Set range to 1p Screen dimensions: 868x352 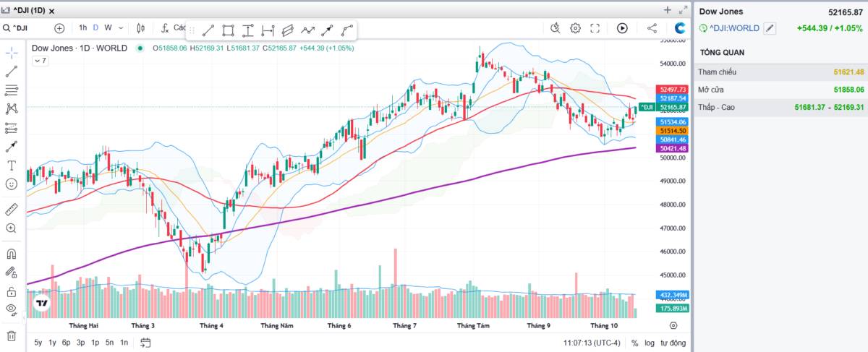[95, 343]
